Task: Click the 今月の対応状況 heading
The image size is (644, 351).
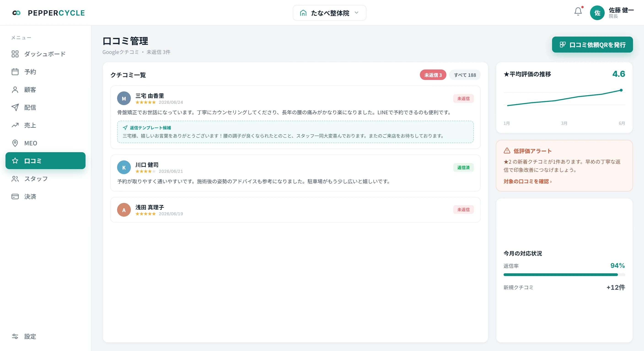Action: pos(523,253)
